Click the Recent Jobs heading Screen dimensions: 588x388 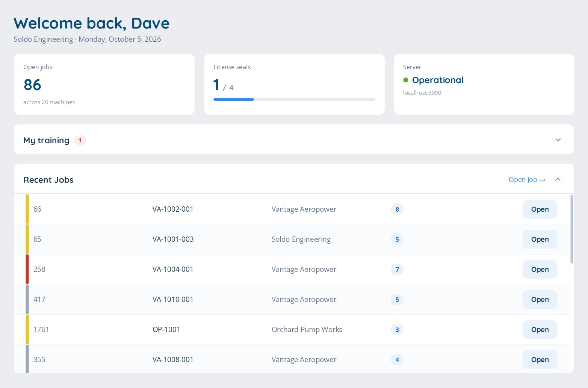(48, 180)
